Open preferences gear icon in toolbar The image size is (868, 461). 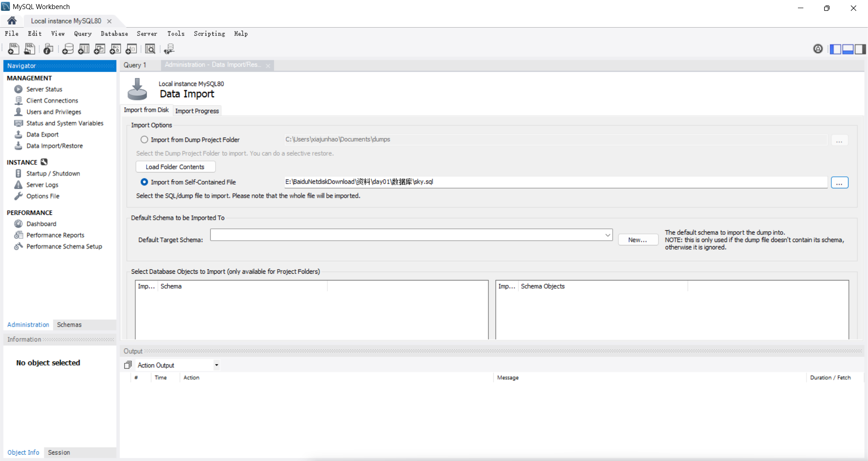tap(818, 49)
